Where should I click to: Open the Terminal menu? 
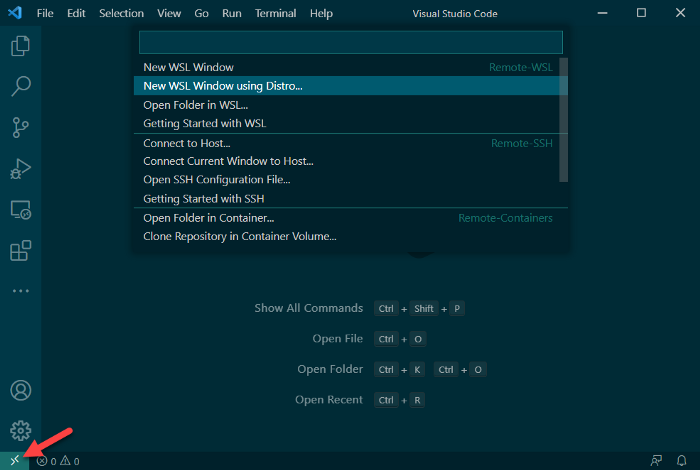pos(275,14)
